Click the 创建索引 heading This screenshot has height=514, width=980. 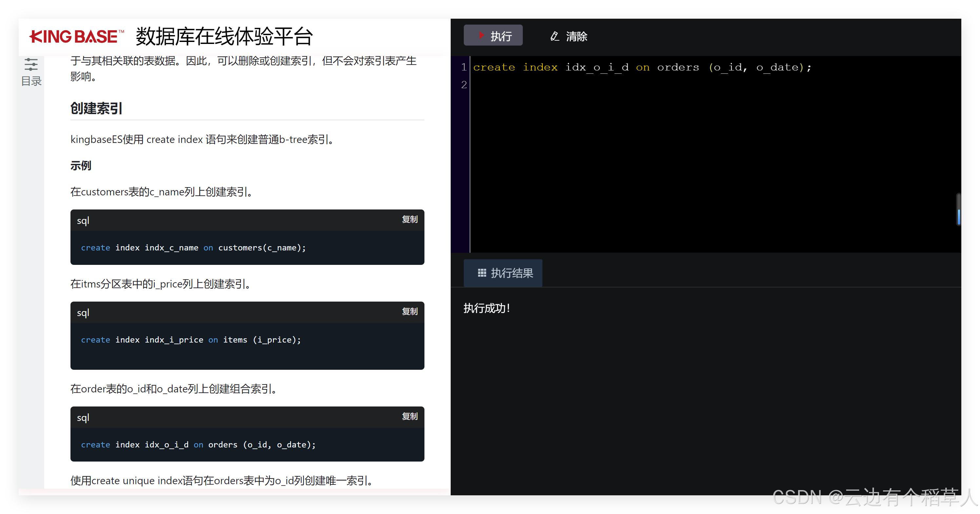(96, 109)
